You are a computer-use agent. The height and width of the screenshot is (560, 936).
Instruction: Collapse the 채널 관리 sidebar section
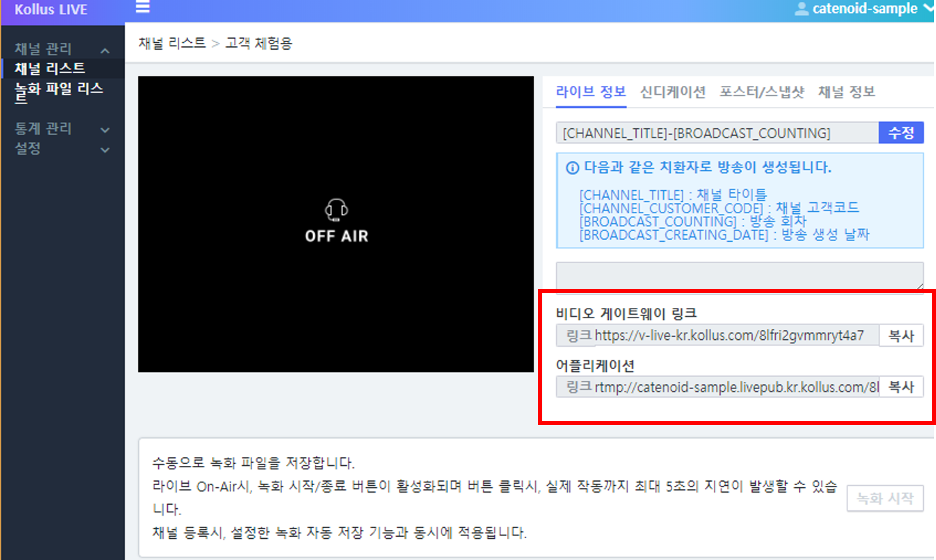click(x=105, y=50)
